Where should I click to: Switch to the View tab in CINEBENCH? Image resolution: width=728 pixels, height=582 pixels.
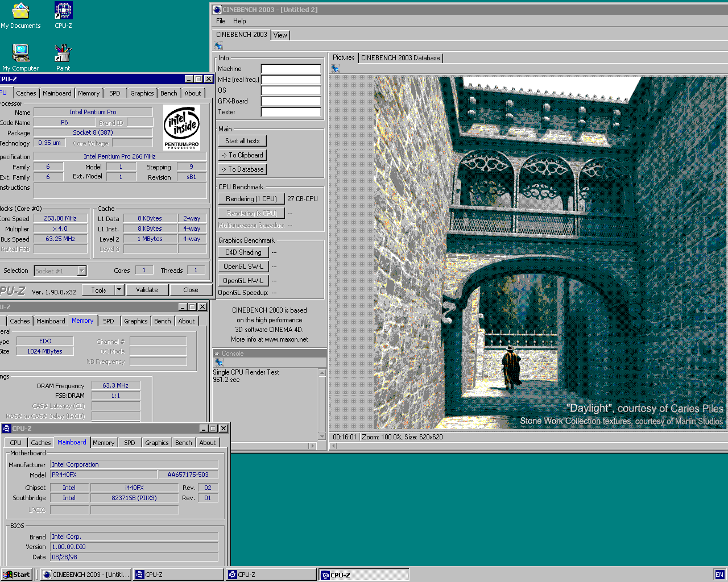point(280,35)
